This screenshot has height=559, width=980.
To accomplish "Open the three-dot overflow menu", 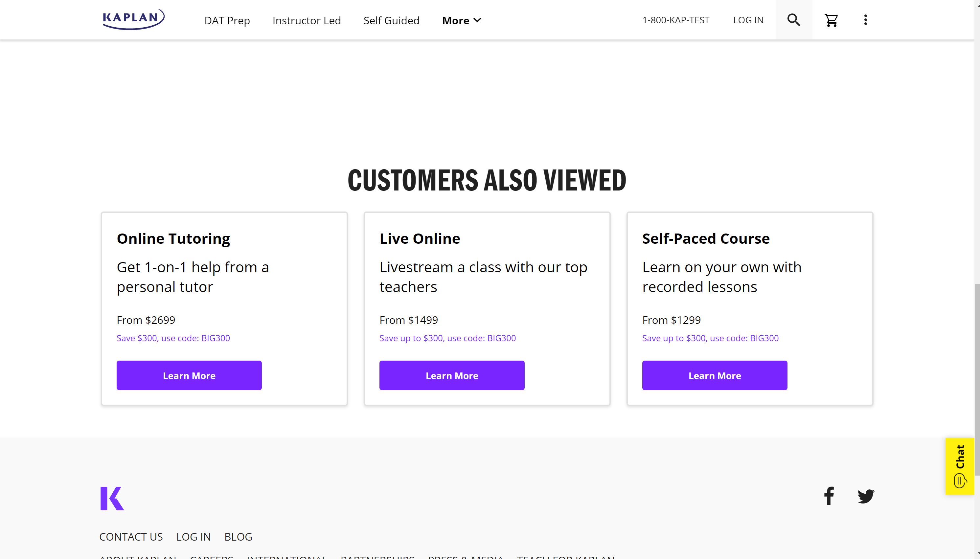I will pos(865,20).
